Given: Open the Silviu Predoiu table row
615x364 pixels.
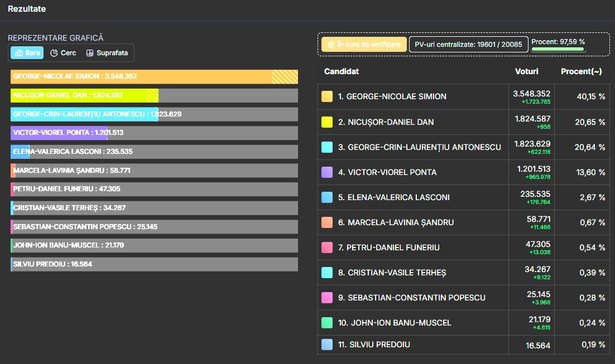Looking at the screenshot, I should tap(464, 345).
